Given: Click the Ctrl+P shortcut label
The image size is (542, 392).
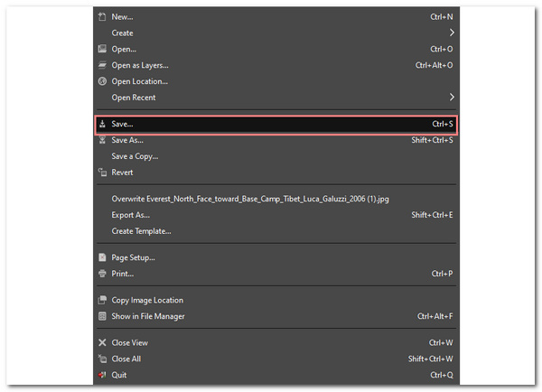Looking at the screenshot, I should point(442,274).
